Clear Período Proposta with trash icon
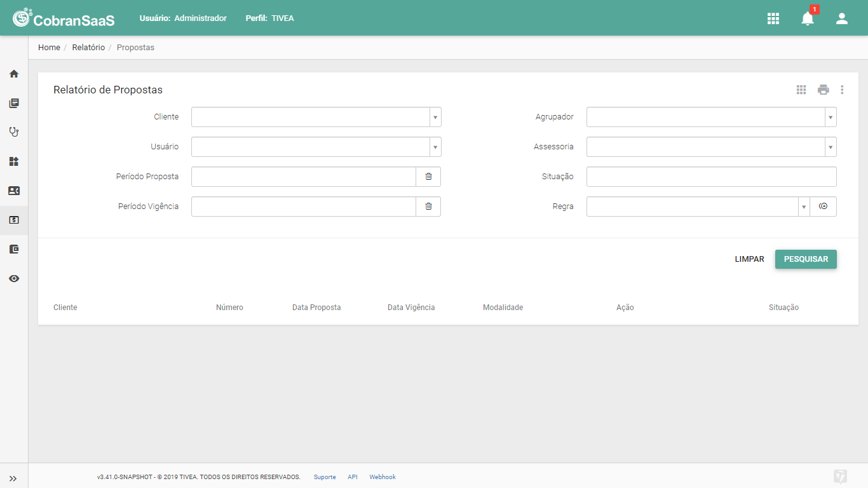The image size is (868, 488). pos(428,177)
